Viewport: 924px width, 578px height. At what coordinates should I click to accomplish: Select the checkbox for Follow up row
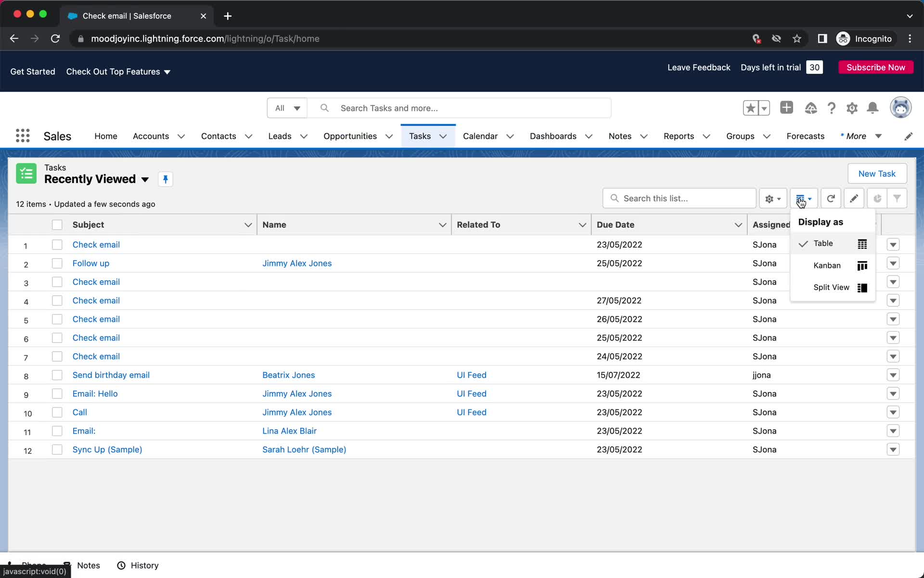point(57,263)
